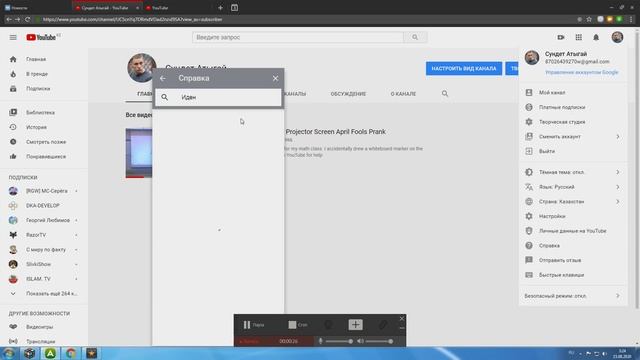Expand the Тёмная тема setting
This screenshot has width=640, height=360.
click(x=573, y=172)
